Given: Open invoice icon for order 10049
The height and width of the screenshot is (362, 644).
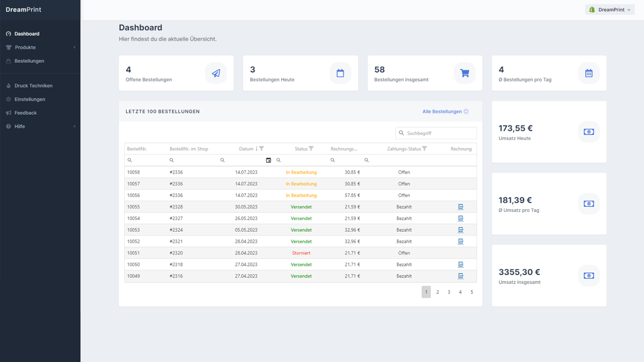Looking at the screenshot, I should (x=460, y=276).
